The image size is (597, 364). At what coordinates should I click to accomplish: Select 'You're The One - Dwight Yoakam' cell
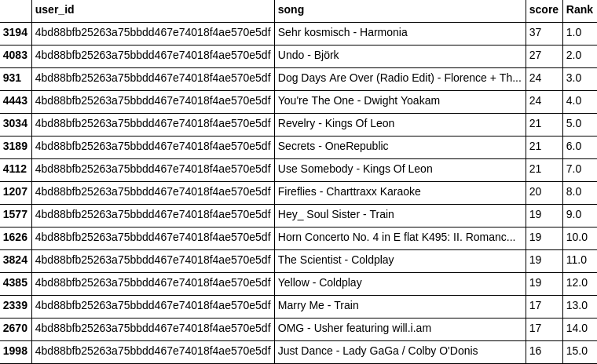click(x=359, y=101)
